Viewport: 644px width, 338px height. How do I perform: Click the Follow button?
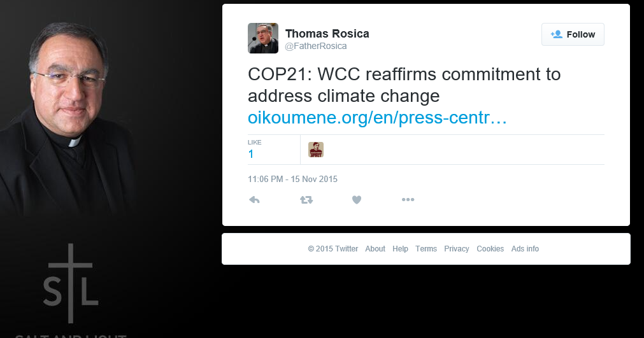pyautogui.click(x=573, y=34)
